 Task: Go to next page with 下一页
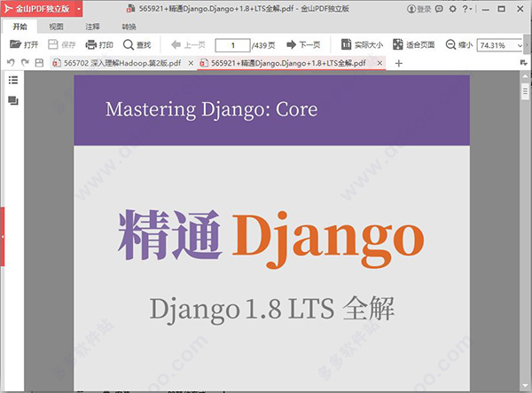pyautogui.click(x=303, y=44)
